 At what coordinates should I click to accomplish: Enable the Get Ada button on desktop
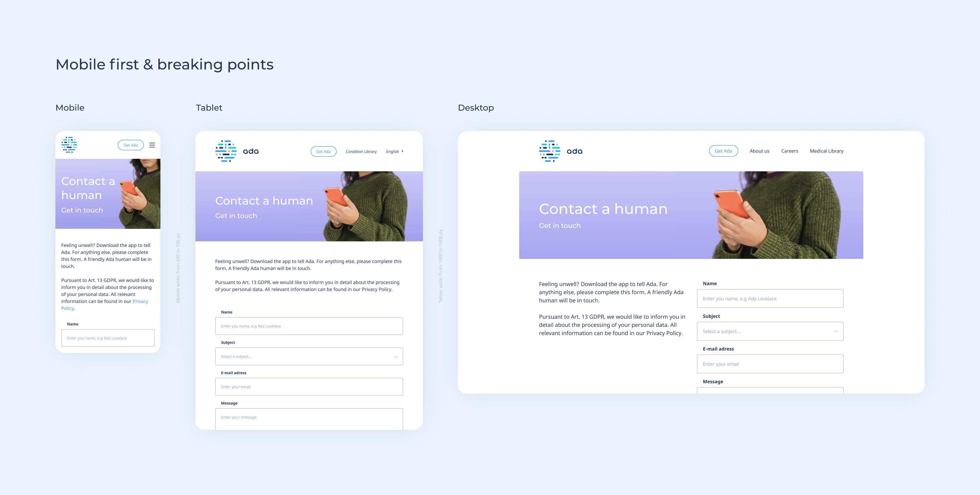pyautogui.click(x=723, y=151)
